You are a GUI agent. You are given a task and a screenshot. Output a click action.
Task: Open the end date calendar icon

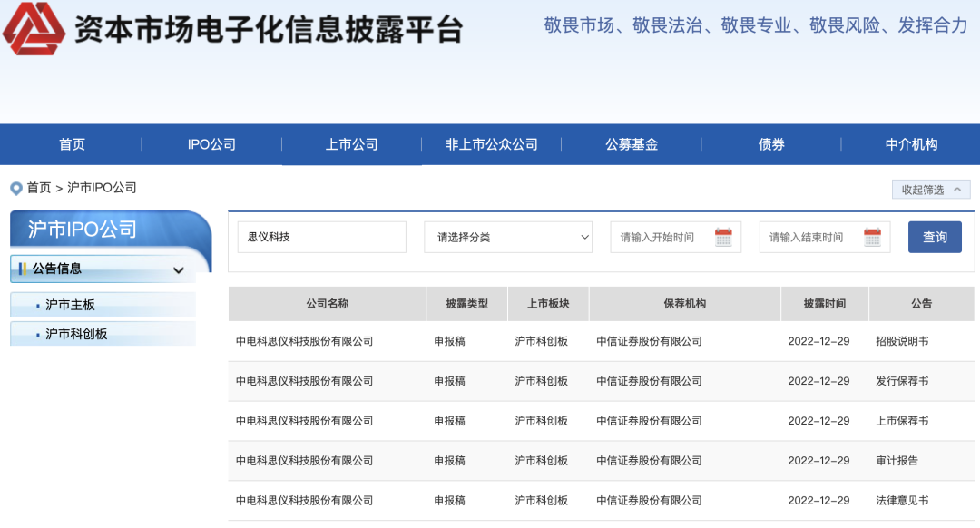point(872,238)
